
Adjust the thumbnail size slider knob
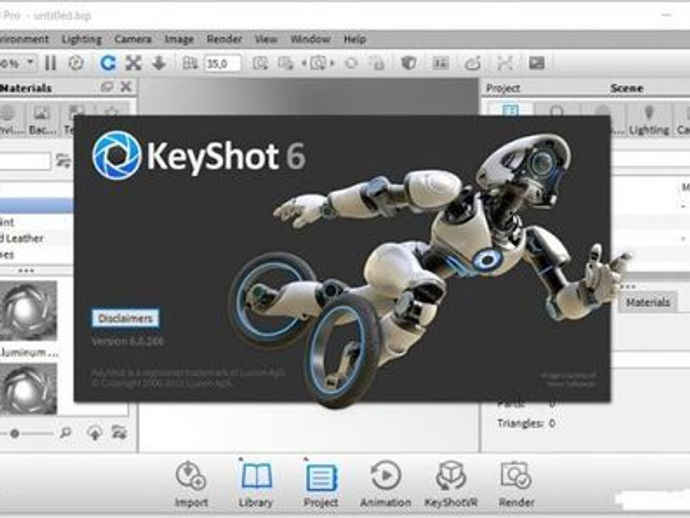(x=15, y=434)
